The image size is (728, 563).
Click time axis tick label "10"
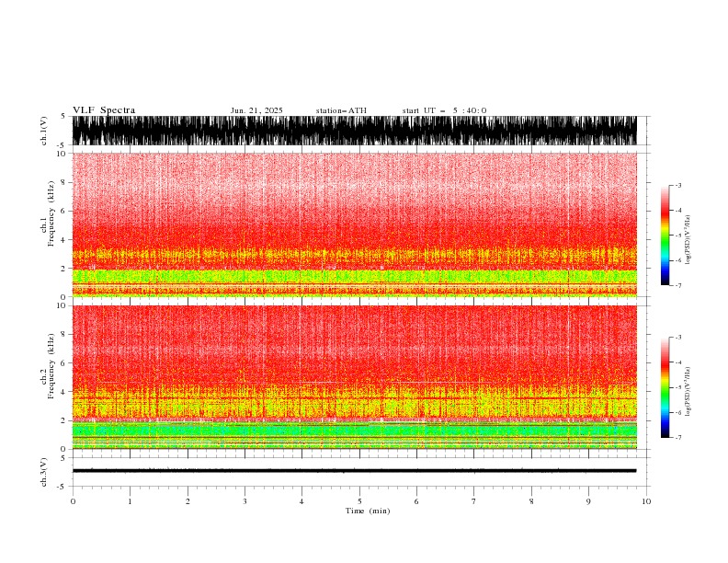click(646, 501)
